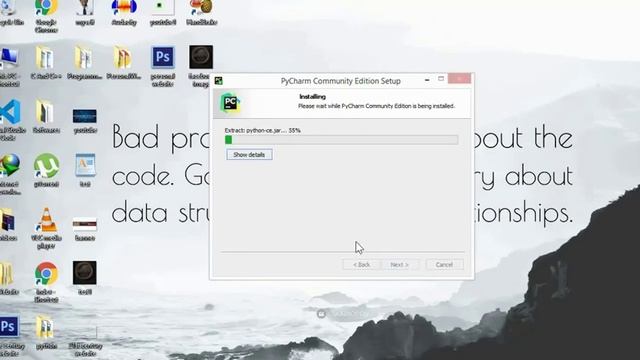
Task: Click the greyed-out Next button
Action: click(399, 264)
